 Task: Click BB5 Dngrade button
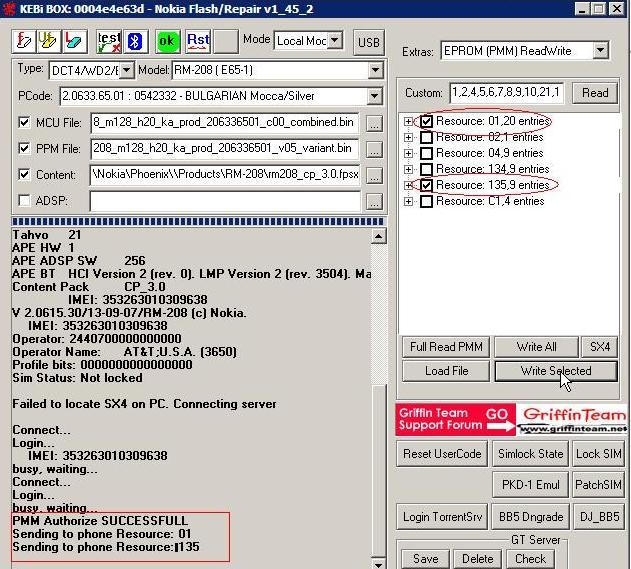[x=530, y=516]
